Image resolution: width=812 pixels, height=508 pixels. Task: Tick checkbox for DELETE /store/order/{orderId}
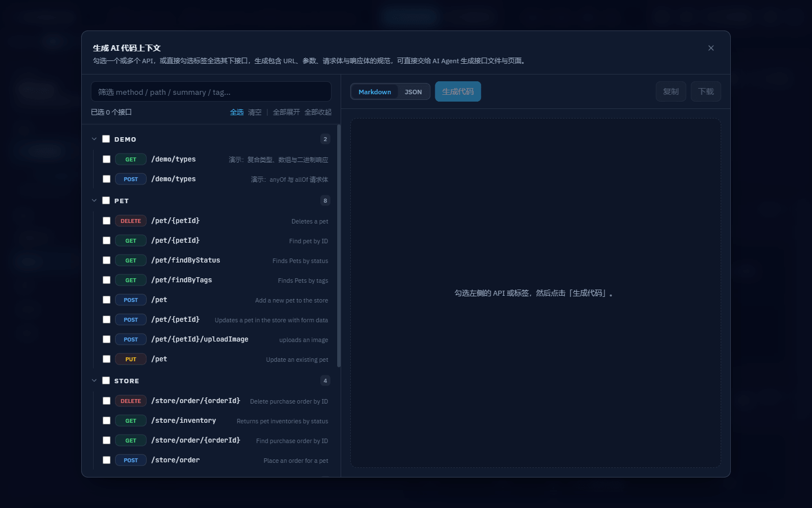(x=107, y=401)
